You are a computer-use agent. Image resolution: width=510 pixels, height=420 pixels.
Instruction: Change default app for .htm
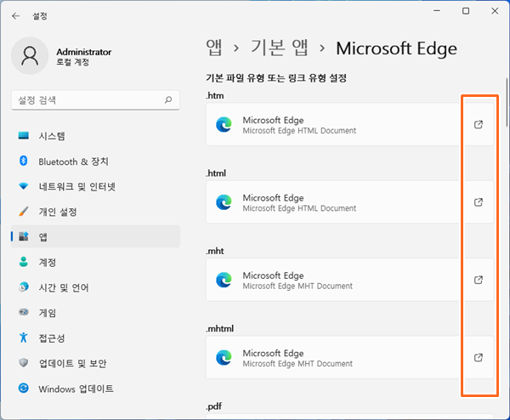pyautogui.click(x=350, y=125)
